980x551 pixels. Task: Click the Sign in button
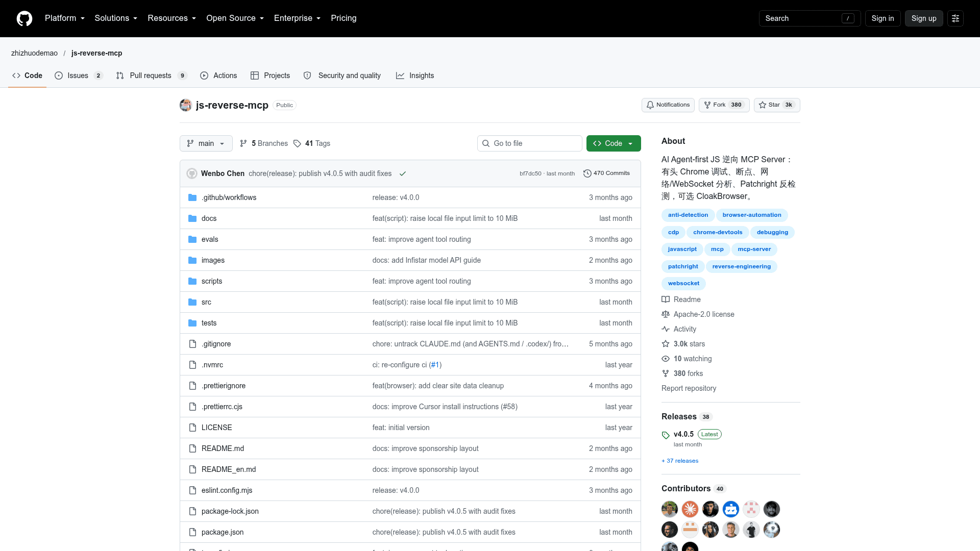[883, 18]
